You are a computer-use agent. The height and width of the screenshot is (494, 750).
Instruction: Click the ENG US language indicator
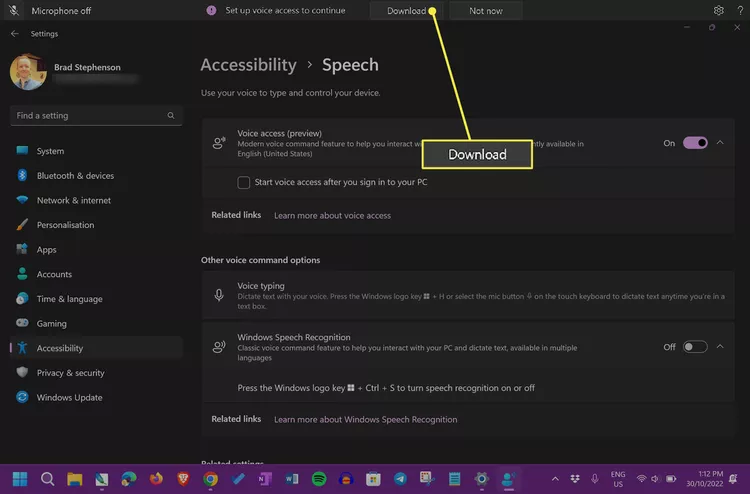(x=618, y=479)
